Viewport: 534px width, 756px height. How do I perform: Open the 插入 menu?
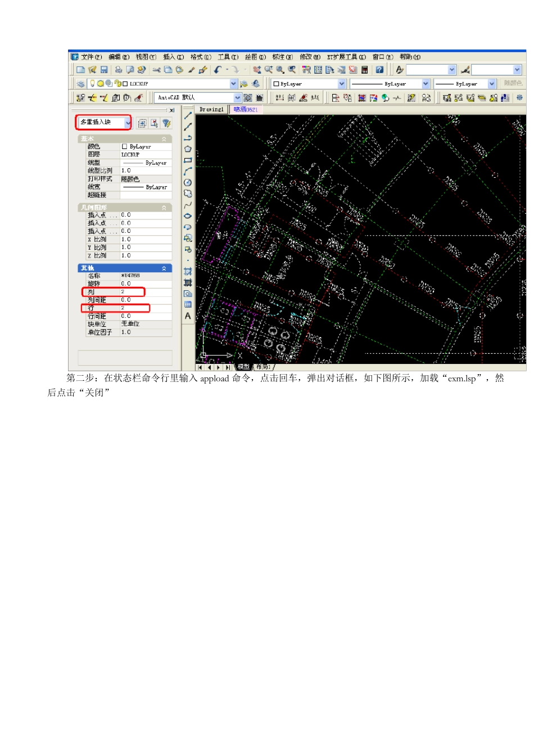174,57
